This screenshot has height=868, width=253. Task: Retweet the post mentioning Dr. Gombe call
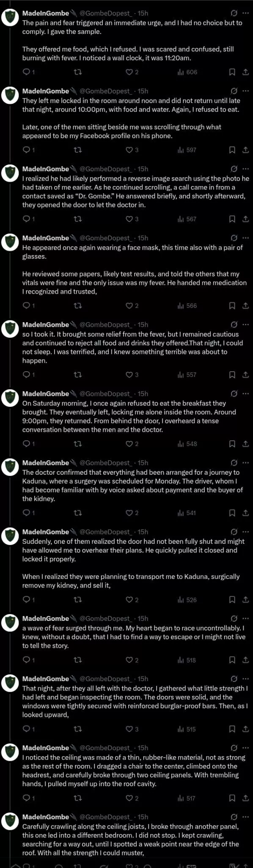pos(78,219)
